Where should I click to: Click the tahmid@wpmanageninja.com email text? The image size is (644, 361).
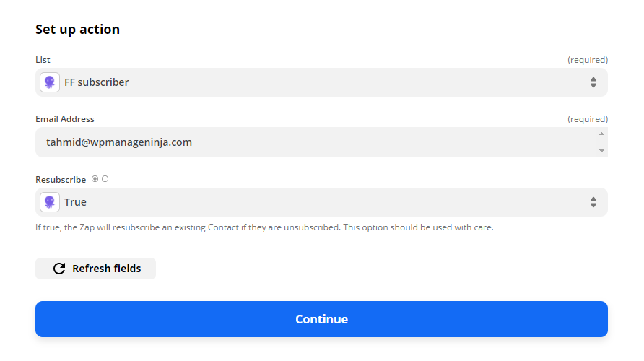coord(119,142)
